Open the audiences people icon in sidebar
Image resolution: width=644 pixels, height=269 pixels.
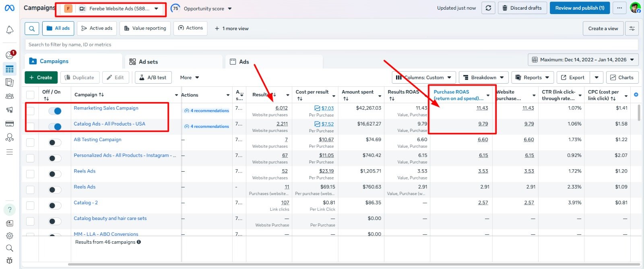(x=10, y=97)
